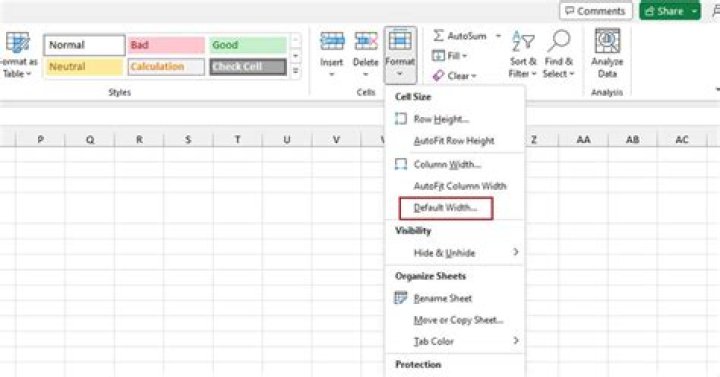Apply the Normal cell style

[84, 45]
